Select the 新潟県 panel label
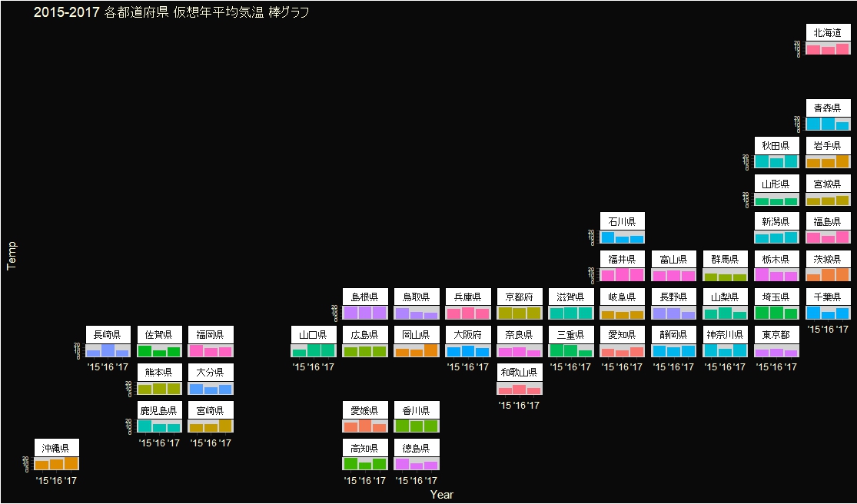The image size is (857, 504). pos(776,222)
